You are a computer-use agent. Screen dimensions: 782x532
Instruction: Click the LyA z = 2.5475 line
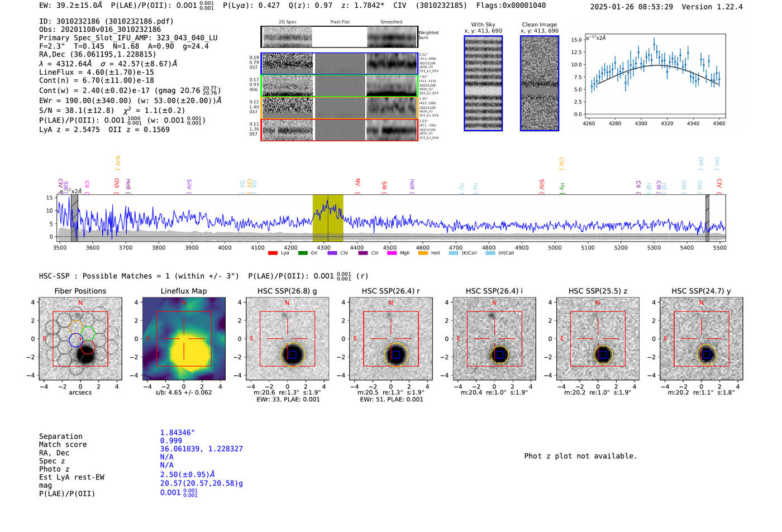click(104, 130)
